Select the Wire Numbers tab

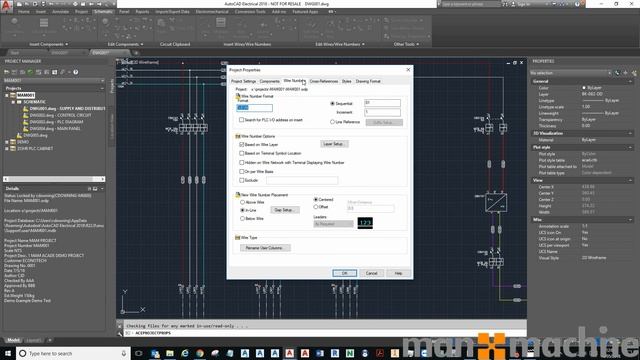pyautogui.click(x=294, y=81)
